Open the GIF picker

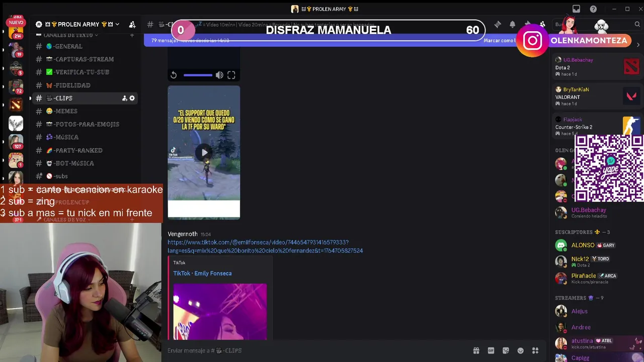coord(491,350)
